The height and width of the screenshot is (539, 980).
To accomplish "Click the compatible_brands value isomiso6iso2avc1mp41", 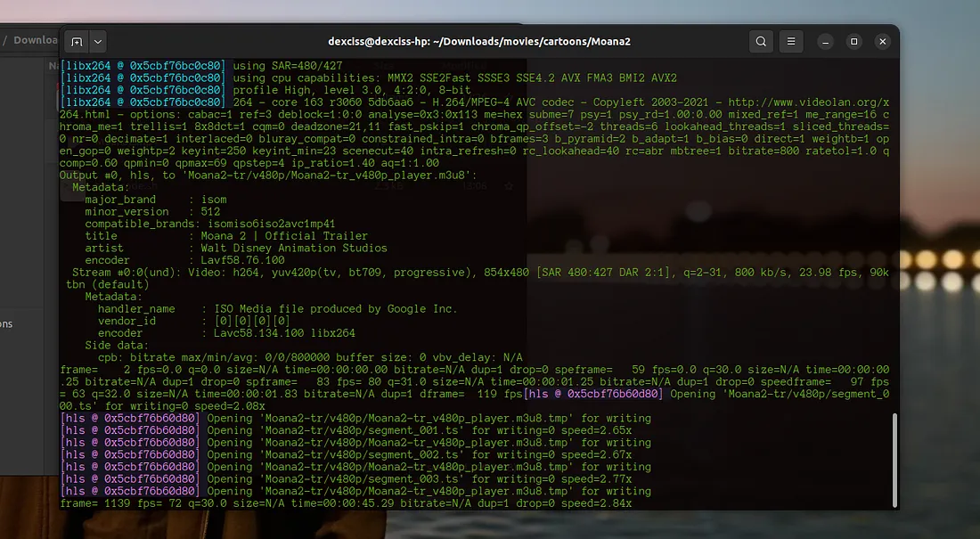I will coord(271,224).
